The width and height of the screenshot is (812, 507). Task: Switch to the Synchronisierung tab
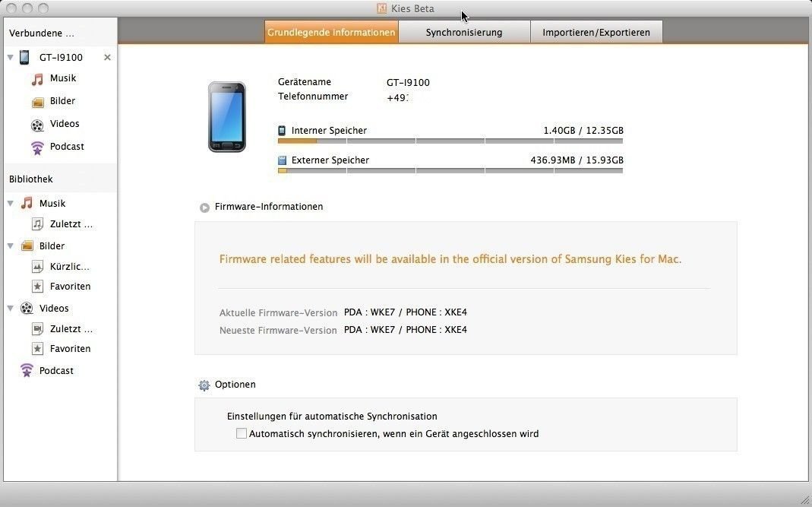[x=465, y=32]
